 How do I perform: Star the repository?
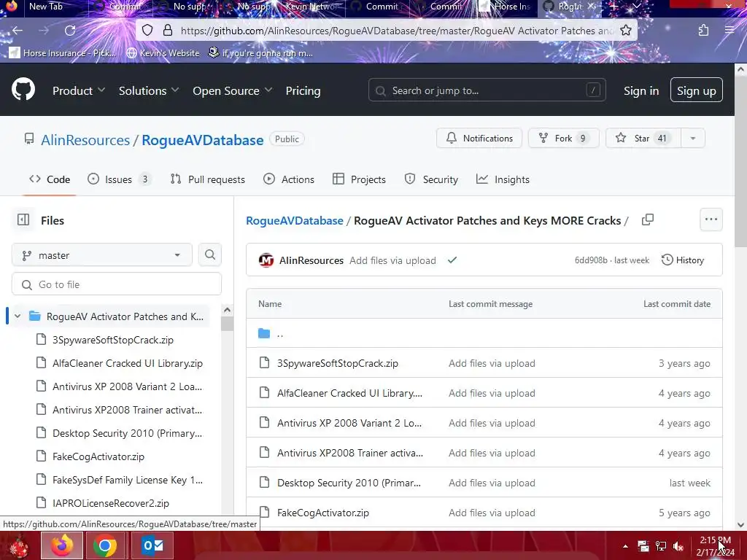click(643, 138)
